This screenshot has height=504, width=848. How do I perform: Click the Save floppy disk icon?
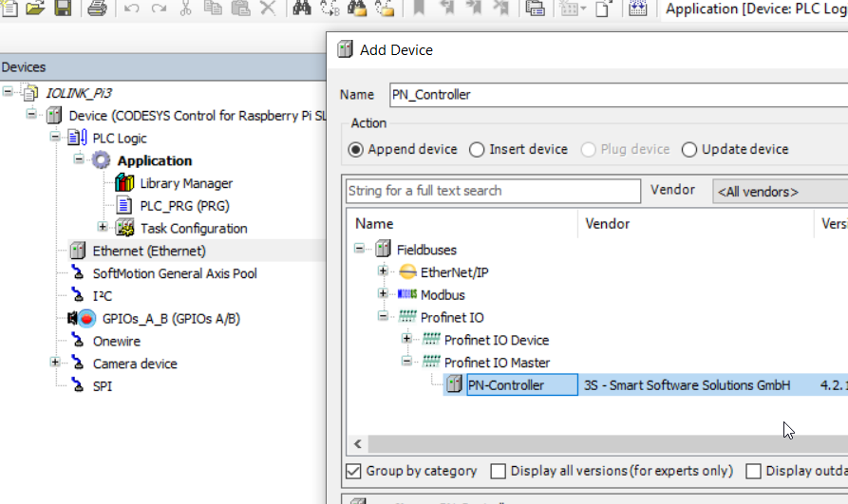point(64,8)
